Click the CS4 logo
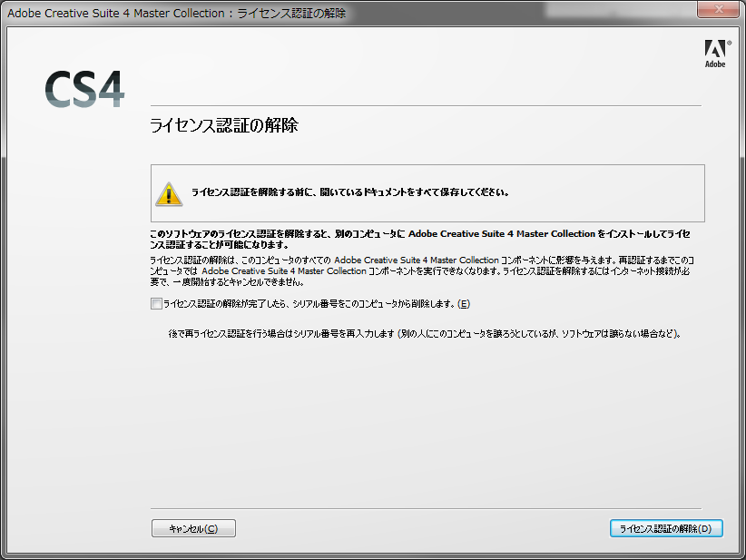 point(84,89)
